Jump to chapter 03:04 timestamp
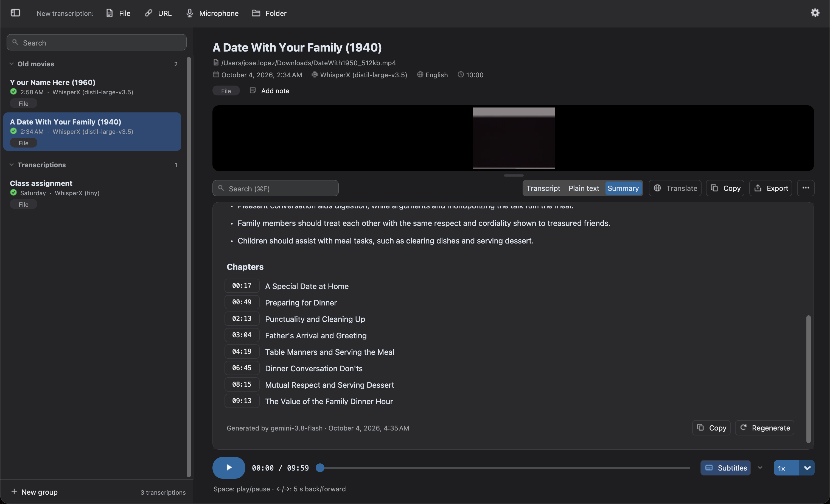This screenshot has height=504, width=830. coord(242,335)
